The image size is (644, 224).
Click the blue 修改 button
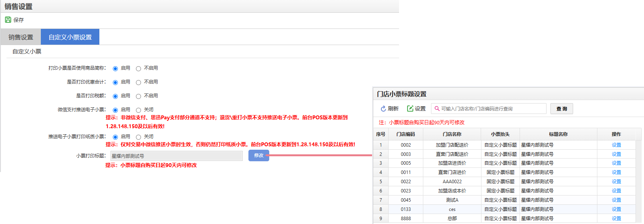point(258,155)
